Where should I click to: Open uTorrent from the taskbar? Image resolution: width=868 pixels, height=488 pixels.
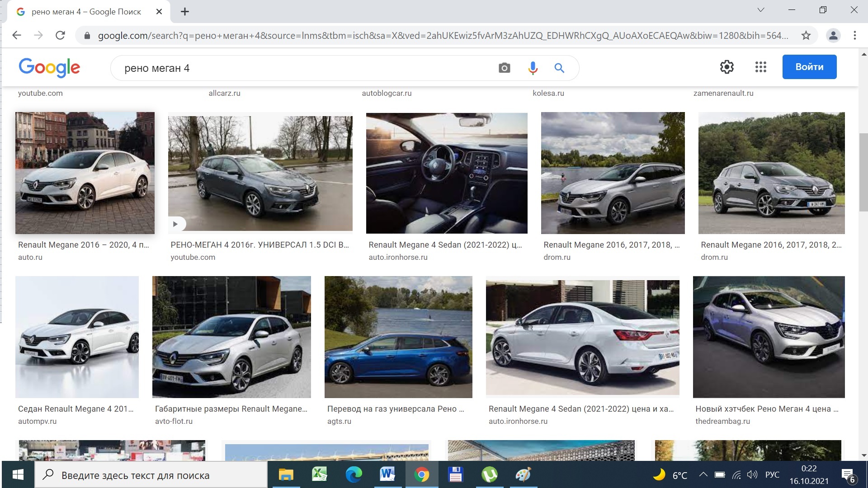[x=489, y=475]
